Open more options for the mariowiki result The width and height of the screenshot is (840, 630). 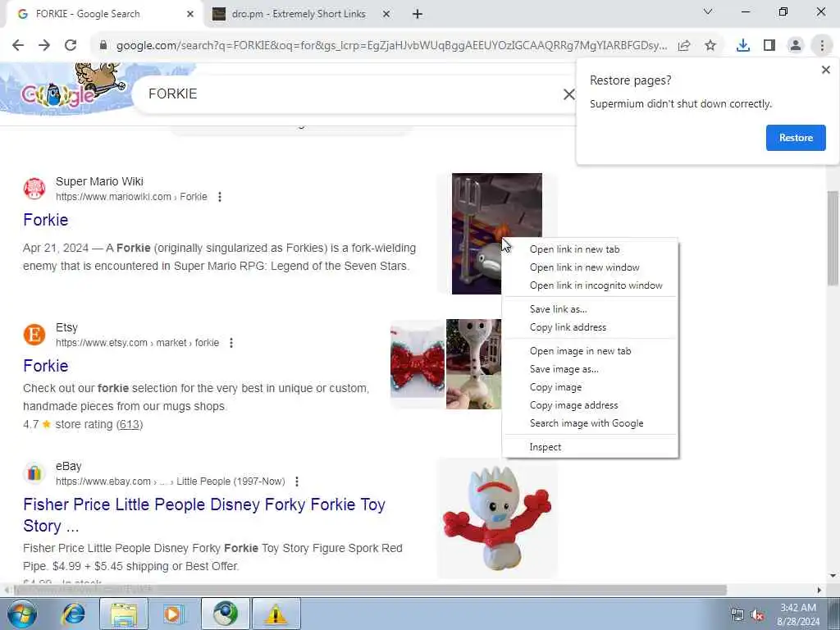click(220, 197)
